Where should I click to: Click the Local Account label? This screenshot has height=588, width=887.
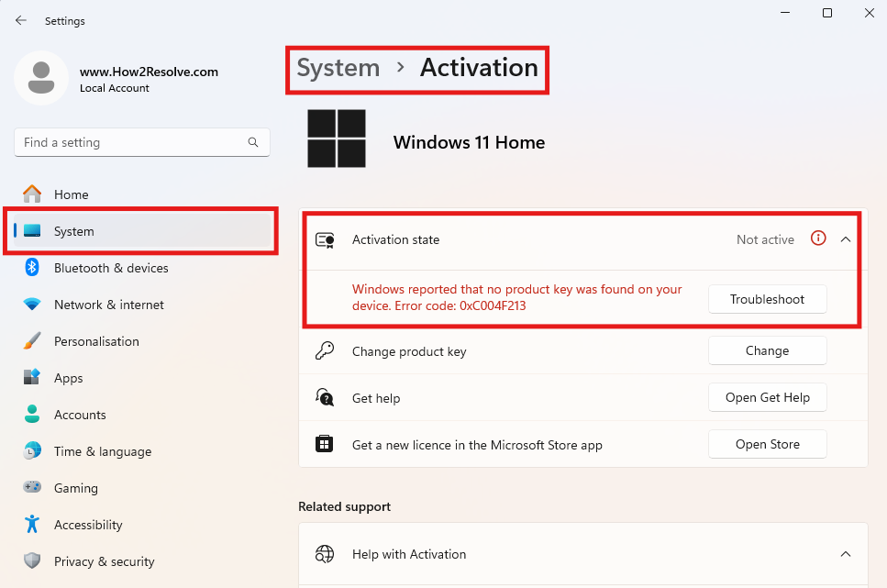click(x=115, y=88)
